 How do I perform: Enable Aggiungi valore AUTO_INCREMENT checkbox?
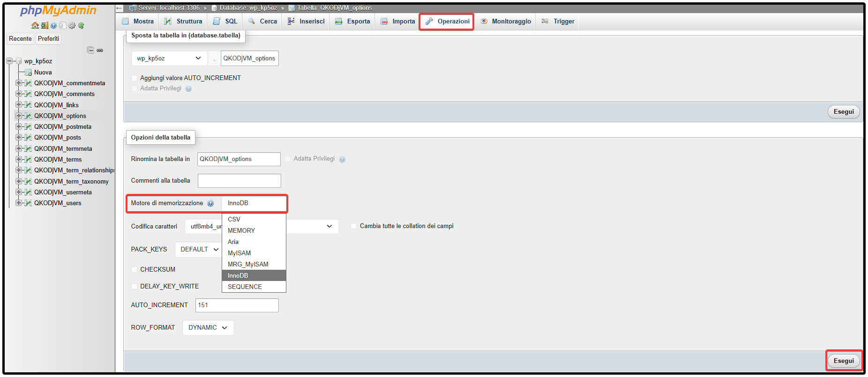click(x=135, y=78)
